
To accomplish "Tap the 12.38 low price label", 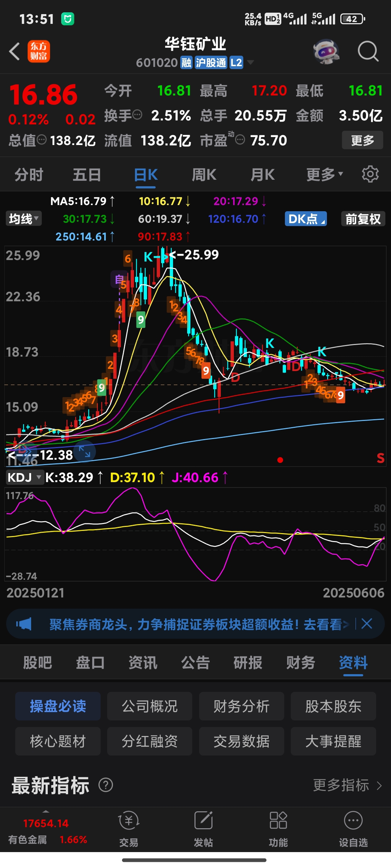I will tap(56, 455).
